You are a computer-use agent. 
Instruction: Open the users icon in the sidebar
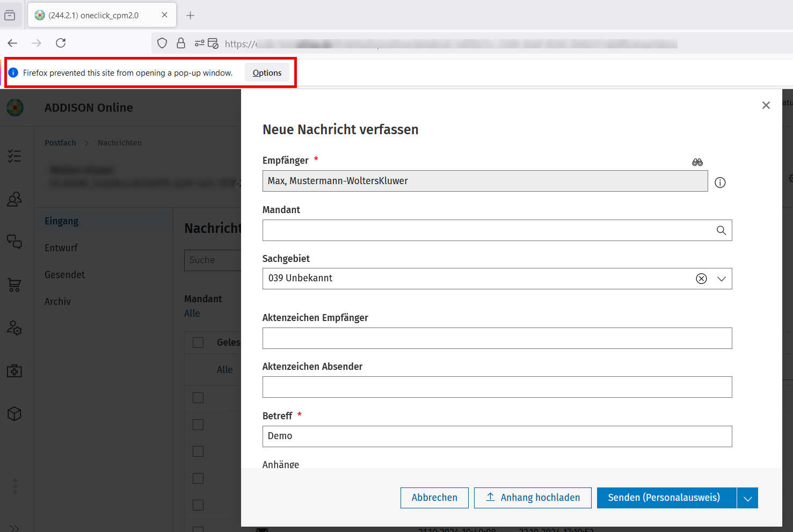click(14, 199)
